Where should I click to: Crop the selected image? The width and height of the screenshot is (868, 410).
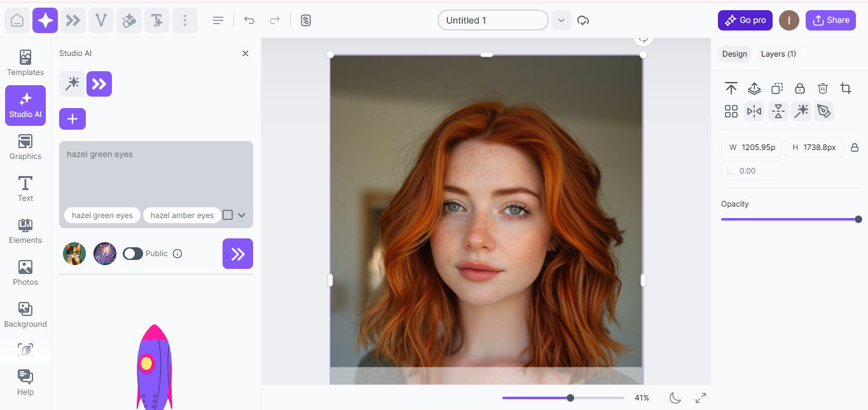click(846, 88)
